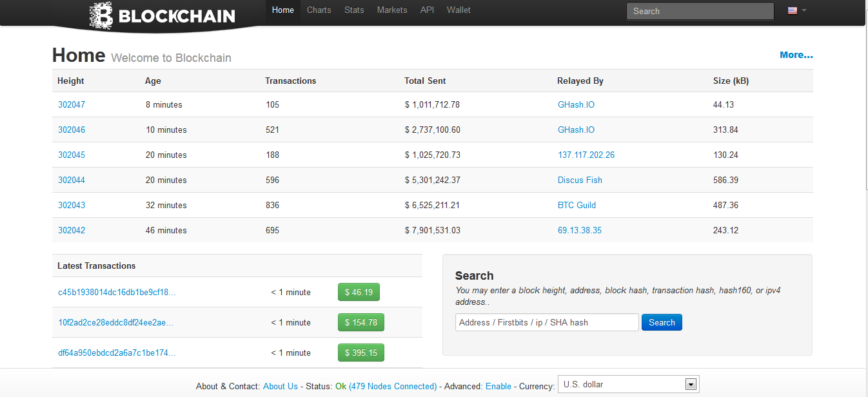Select the Total Sent value $ 1,011,712.78
Image resolution: width=868 pixels, height=397 pixels.
coord(432,104)
